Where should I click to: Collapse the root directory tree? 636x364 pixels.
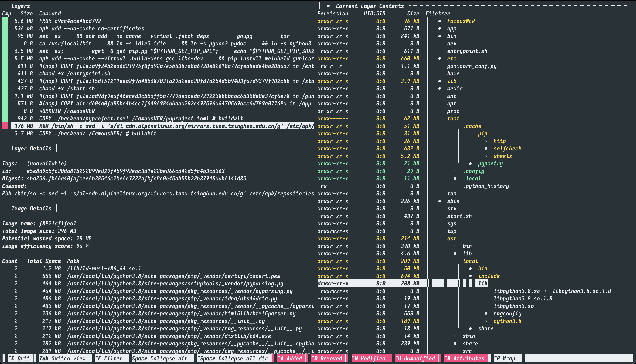[453, 118]
